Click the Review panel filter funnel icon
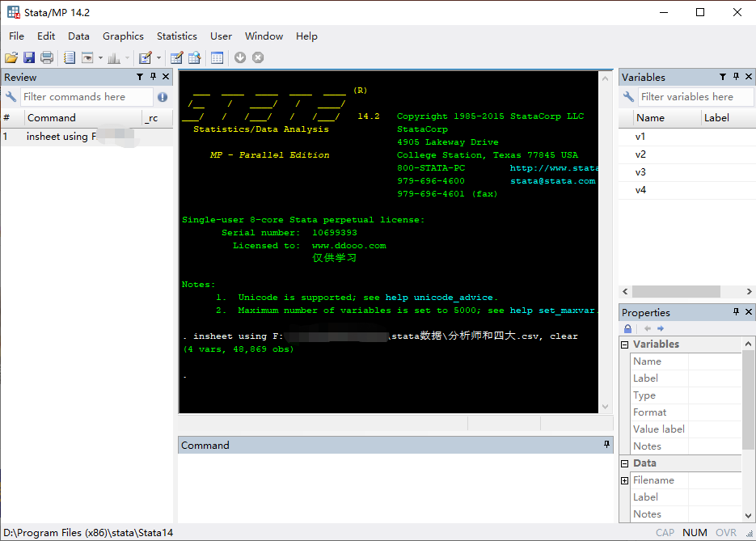Screen dimensions: 756x541 tap(140, 77)
